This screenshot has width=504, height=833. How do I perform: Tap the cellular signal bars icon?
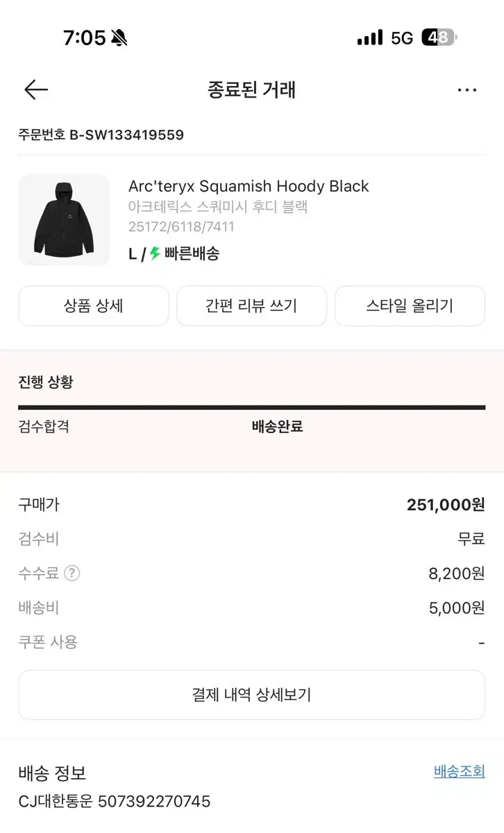point(370,37)
